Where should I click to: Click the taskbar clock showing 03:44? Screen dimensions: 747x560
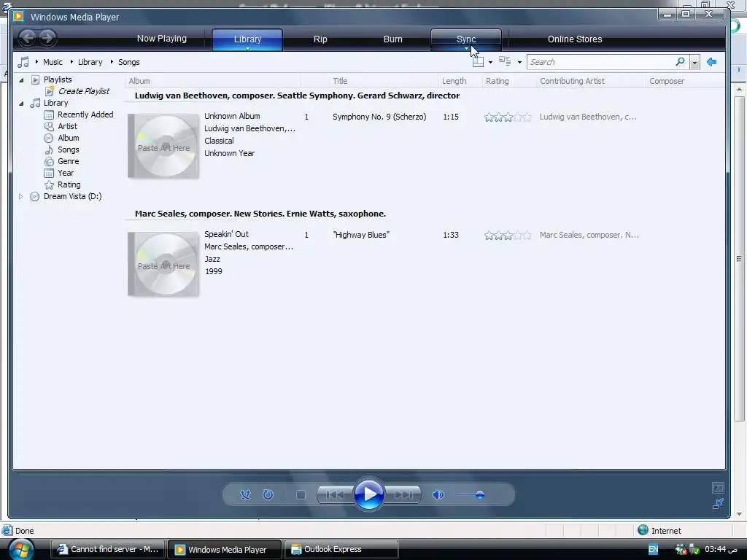coord(721,549)
